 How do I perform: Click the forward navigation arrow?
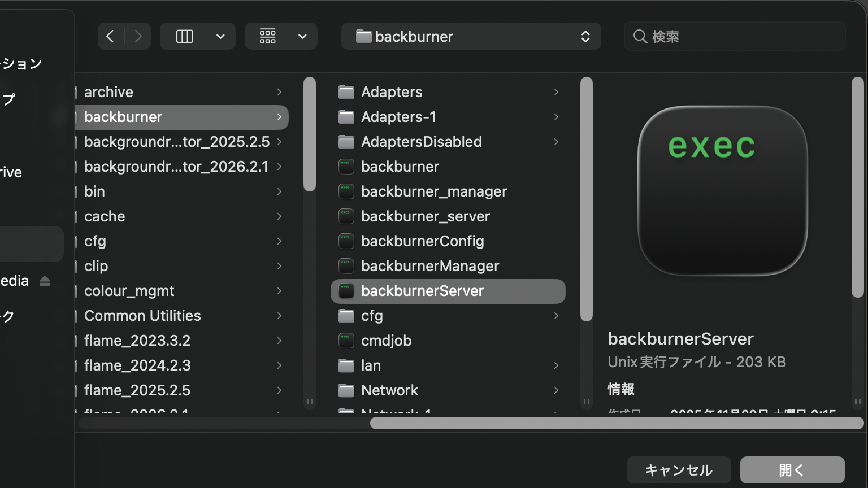(x=138, y=37)
